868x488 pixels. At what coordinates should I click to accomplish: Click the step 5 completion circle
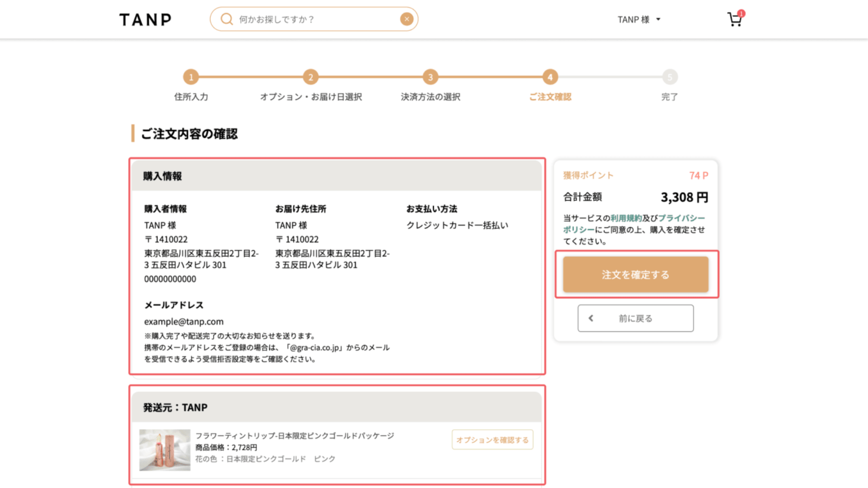tap(670, 77)
